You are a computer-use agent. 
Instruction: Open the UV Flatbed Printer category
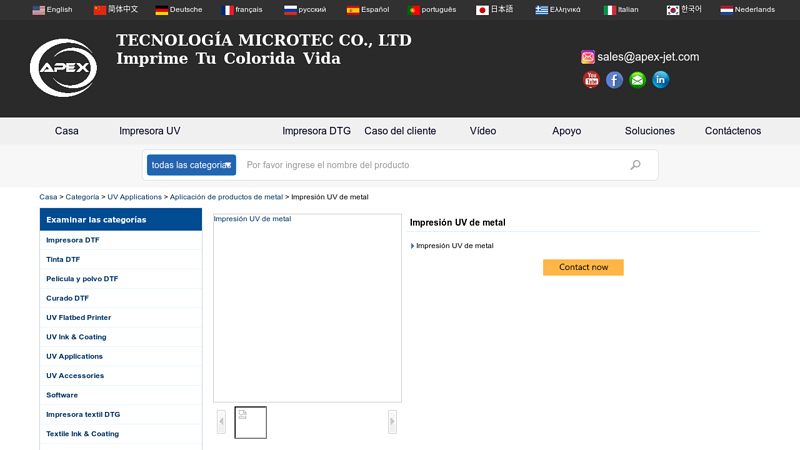[78, 317]
